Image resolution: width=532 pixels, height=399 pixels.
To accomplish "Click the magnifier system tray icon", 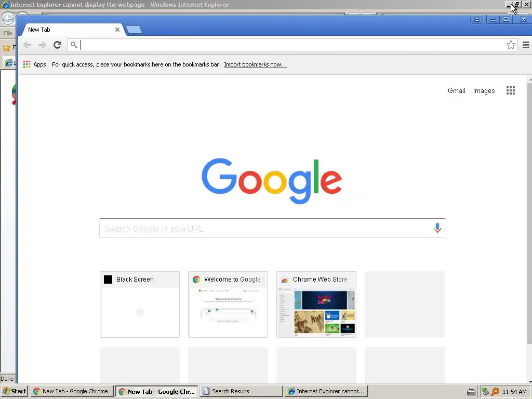I will (x=495, y=392).
